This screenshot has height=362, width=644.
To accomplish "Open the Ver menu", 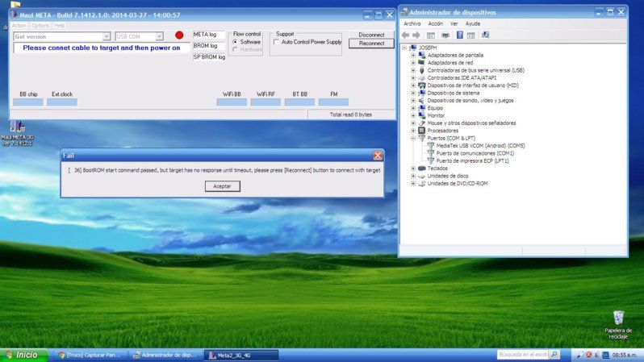I will pyautogui.click(x=454, y=24).
